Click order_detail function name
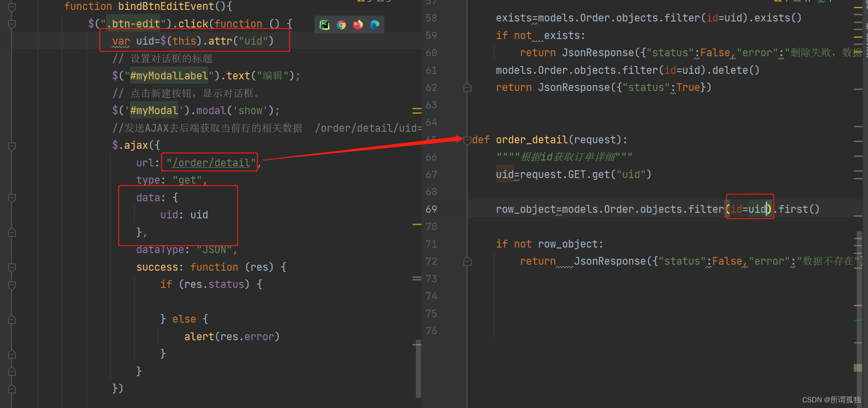Image resolution: width=868 pixels, height=408 pixels. point(532,140)
